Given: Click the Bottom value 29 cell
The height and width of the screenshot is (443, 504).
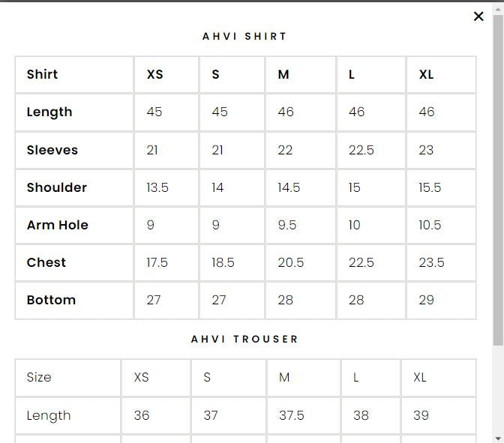Looking at the screenshot, I should 426,300.
